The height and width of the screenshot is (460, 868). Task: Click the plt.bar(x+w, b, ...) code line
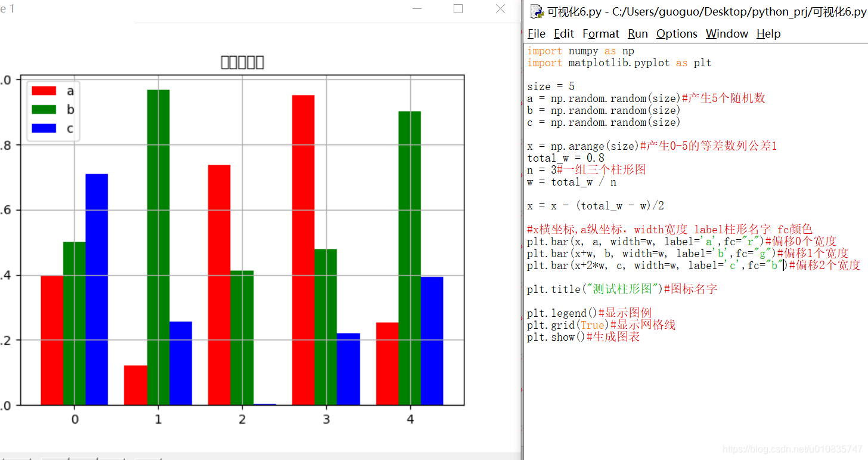click(x=688, y=254)
